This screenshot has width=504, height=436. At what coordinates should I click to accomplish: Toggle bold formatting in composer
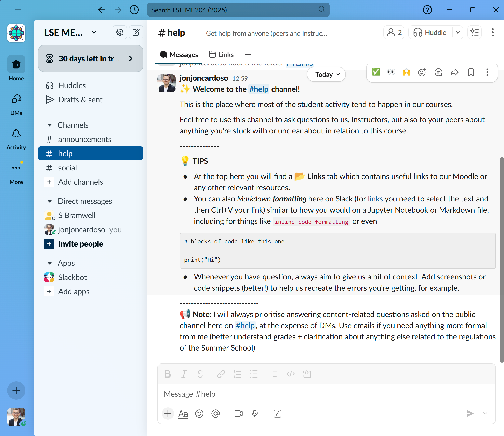[168, 374]
